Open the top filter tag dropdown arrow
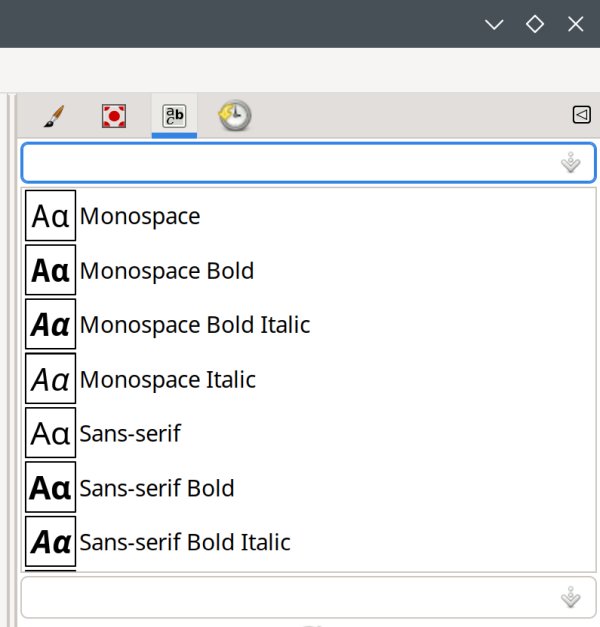The width and height of the screenshot is (600, 627). click(571, 163)
